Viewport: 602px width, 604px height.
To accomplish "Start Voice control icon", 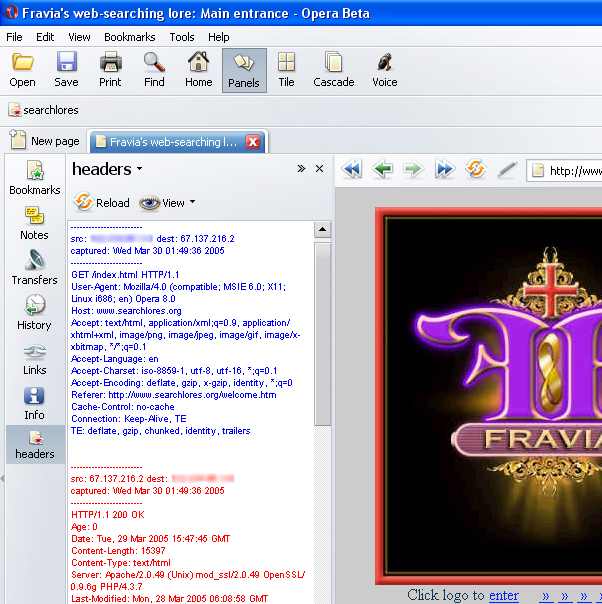I will click(x=384, y=70).
